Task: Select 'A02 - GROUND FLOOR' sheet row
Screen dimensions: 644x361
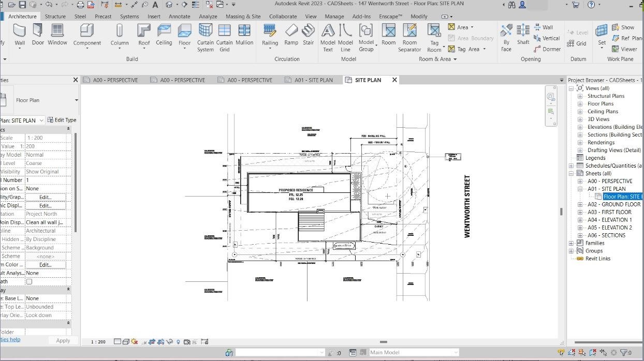Action: [614, 204]
